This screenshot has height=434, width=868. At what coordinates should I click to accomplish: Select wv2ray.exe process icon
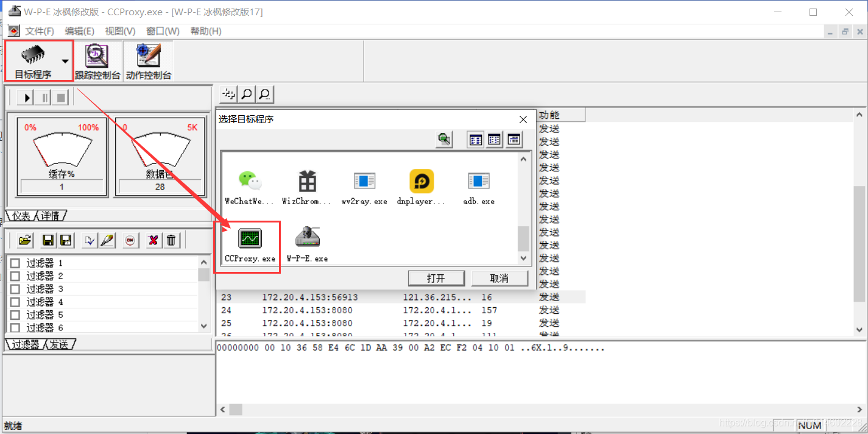[x=364, y=180]
